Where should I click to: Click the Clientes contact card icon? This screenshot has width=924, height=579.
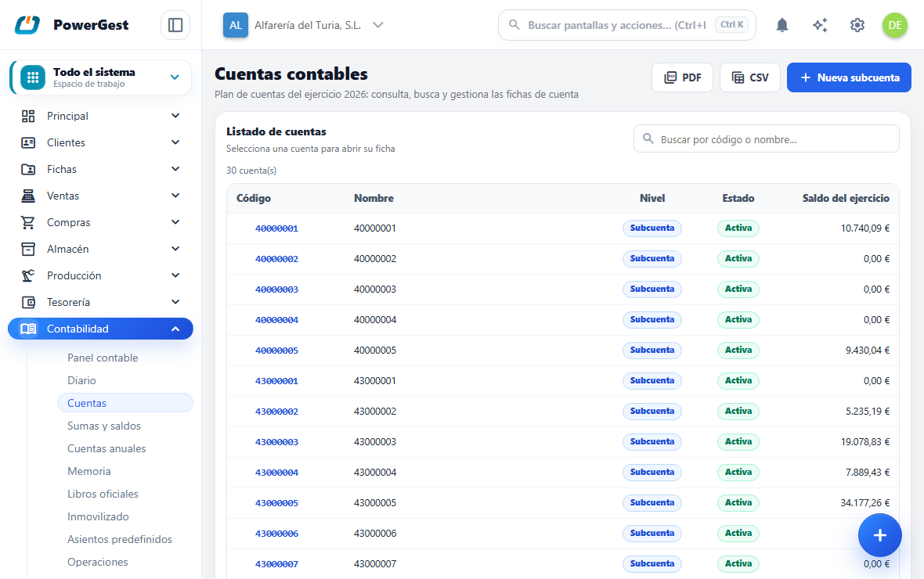pos(27,142)
